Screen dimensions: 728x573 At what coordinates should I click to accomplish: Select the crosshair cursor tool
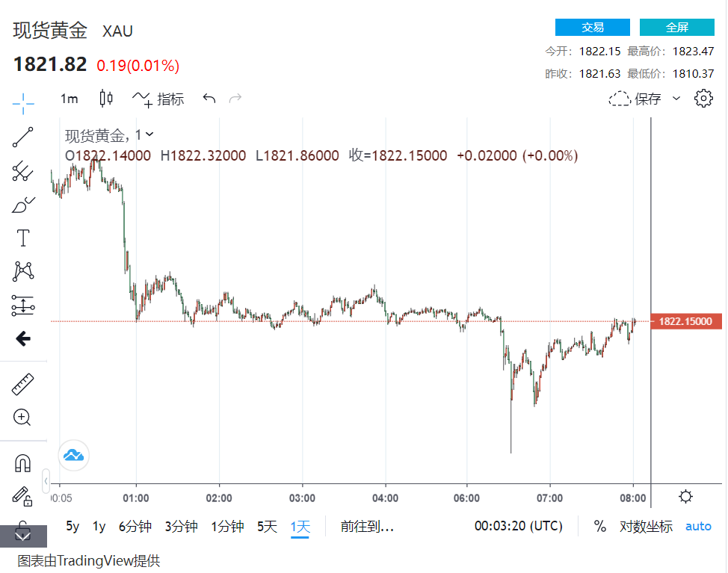point(23,102)
